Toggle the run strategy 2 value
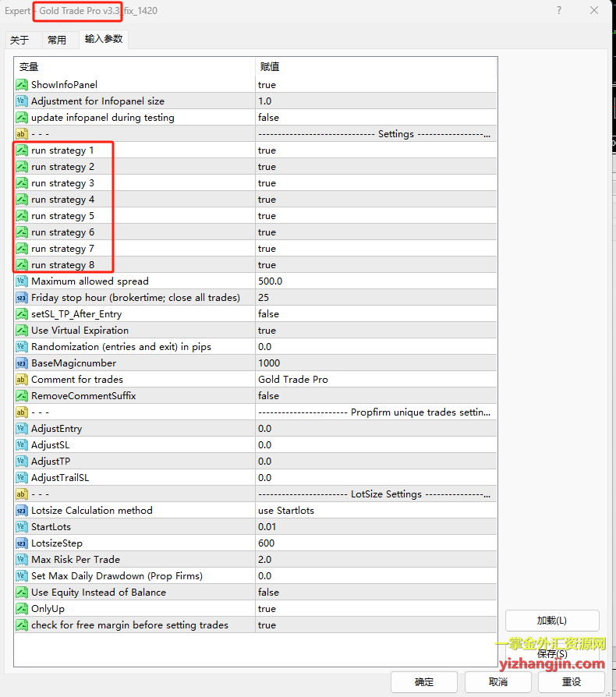Viewport: 616px width, 697px height. (376, 167)
